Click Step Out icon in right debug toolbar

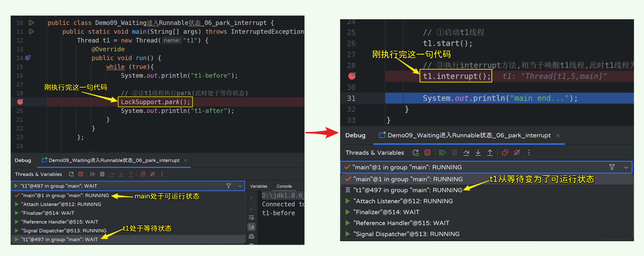(x=490, y=152)
